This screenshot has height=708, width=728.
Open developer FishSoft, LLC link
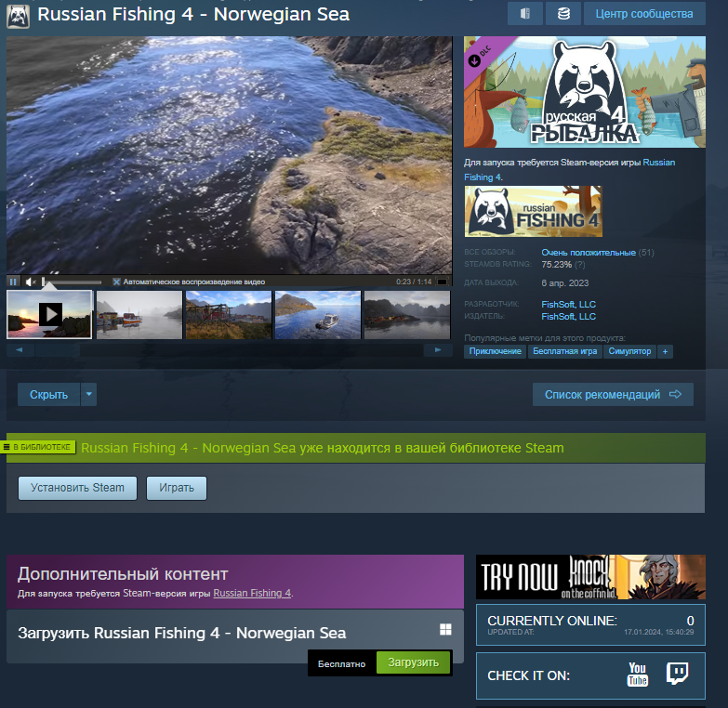click(x=568, y=305)
